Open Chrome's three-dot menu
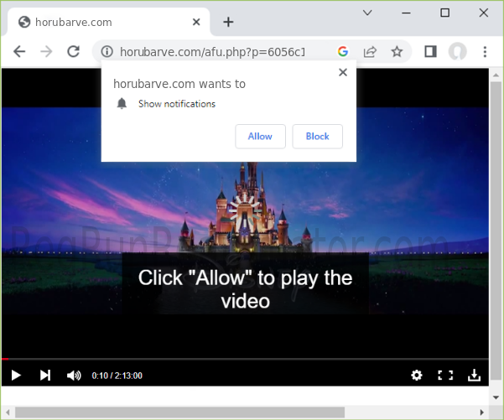The height and width of the screenshot is (420, 504). point(485,52)
